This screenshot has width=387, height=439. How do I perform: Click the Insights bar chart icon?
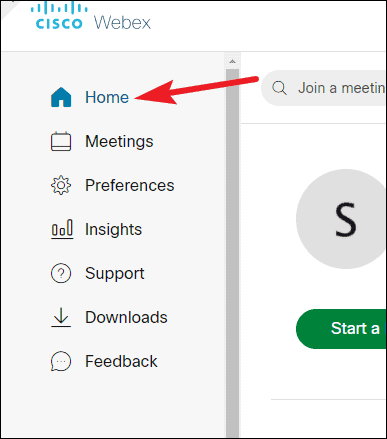[x=62, y=229]
